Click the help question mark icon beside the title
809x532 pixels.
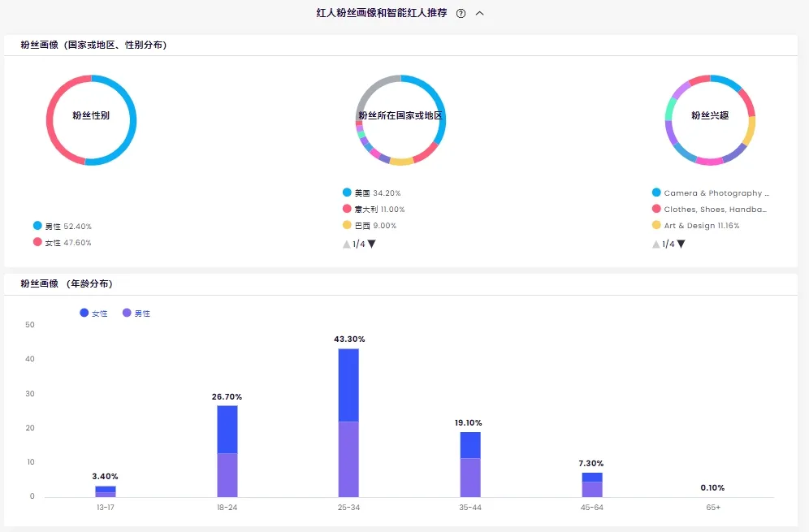[x=461, y=14]
